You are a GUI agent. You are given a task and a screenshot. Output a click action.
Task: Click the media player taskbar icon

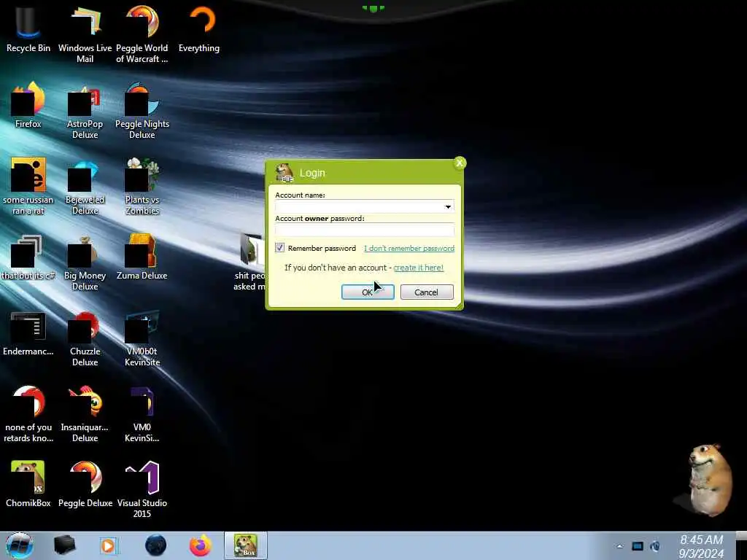pos(109,545)
